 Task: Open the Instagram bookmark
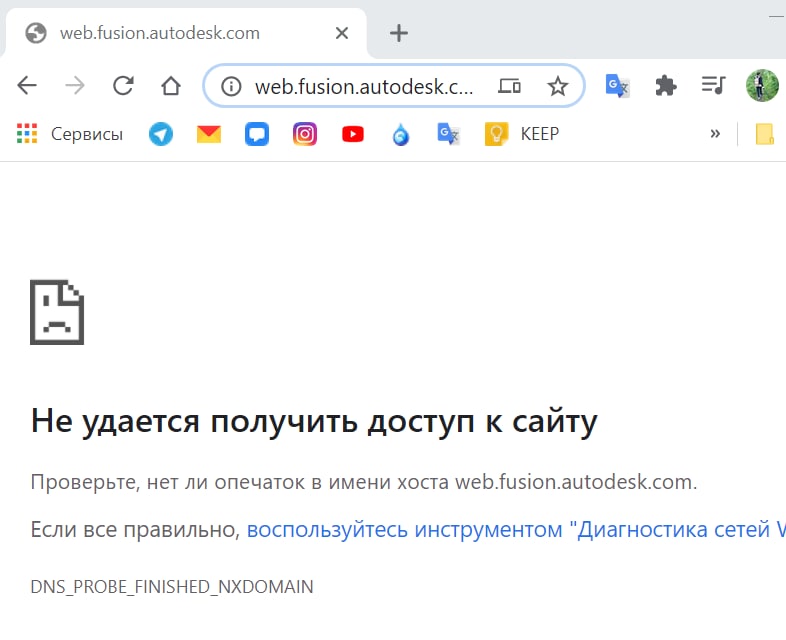click(x=305, y=134)
